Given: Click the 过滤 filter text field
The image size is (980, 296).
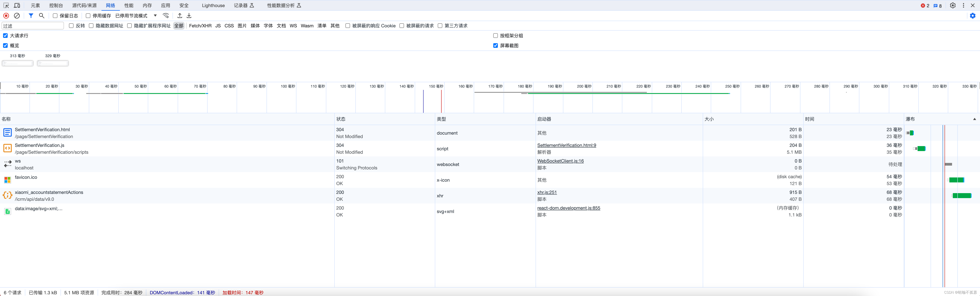Looking at the screenshot, I should (33, 25).
